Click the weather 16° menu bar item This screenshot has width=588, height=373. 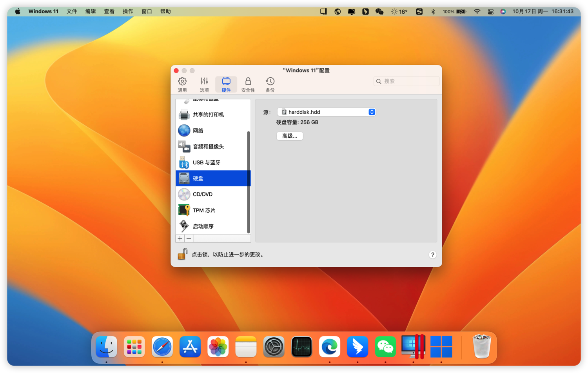point(399,11)
